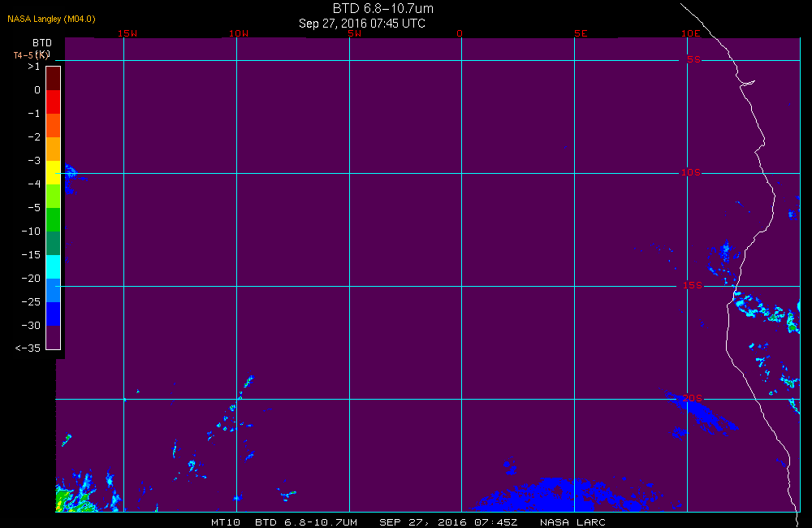The width and height of the screenshot is (812, 528).
Task: Click the '-10' colorbar value
Action: (x=31, y=231)
